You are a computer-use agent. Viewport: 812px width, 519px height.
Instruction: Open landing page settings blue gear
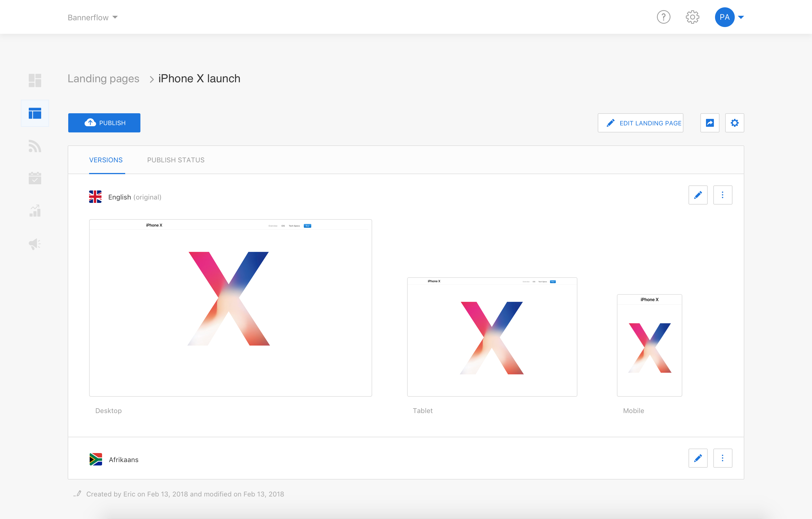pos(734,123)
